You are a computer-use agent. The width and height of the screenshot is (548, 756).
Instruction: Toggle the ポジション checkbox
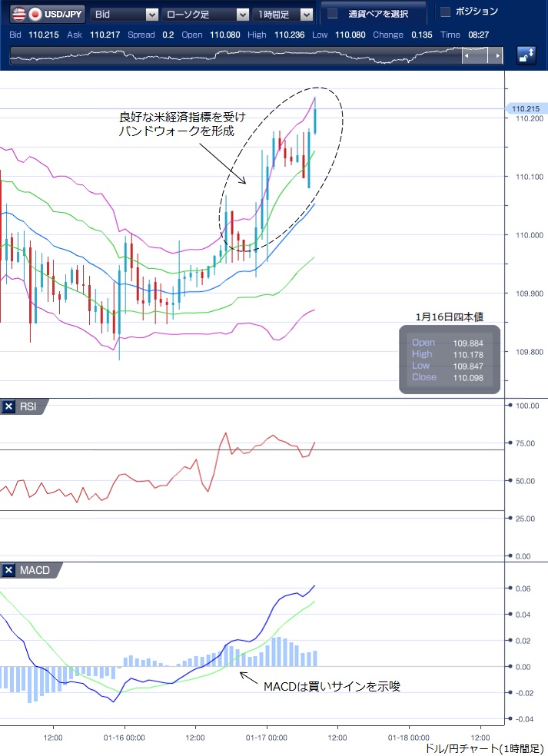[445, 12]
